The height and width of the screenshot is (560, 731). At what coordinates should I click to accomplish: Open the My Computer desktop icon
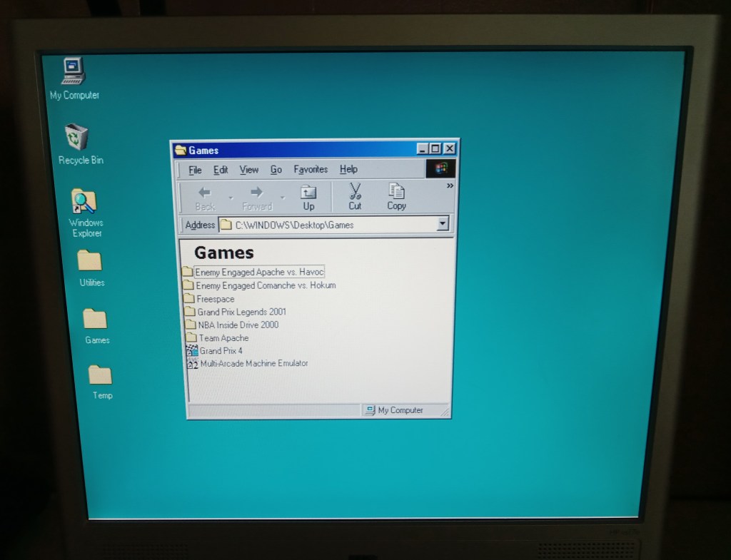click(74, 72)
